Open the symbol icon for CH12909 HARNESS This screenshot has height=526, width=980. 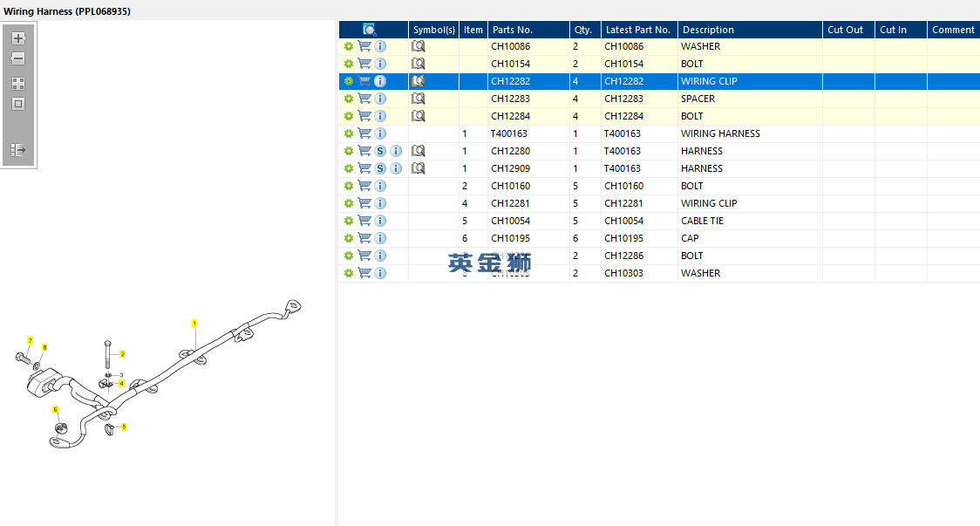[419, 169]
